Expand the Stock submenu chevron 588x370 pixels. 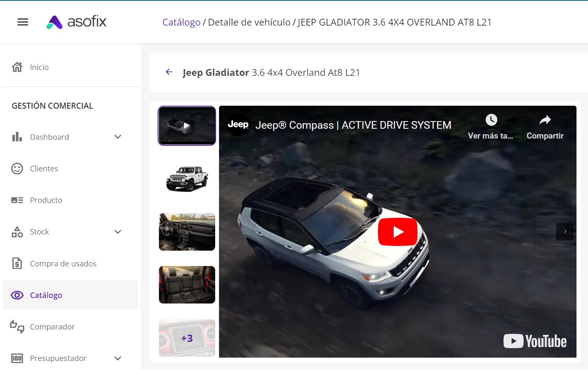pyautogui.click(x=118, y=231)
